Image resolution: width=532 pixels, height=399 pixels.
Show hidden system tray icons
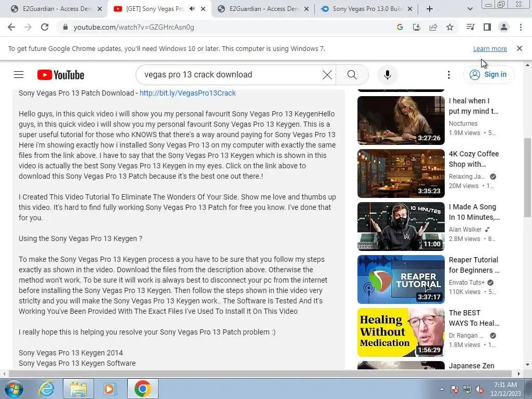(x=442, y=389)
